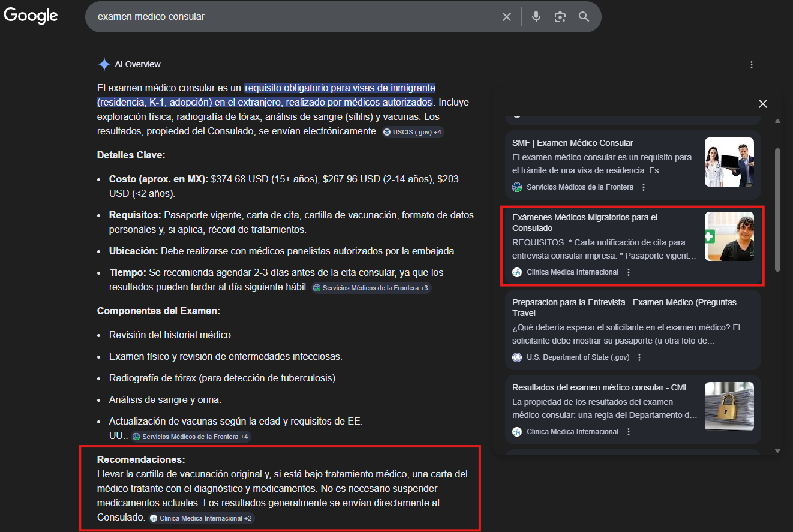
Task: Close the sources side panel
Action: [x=763, y=104]
